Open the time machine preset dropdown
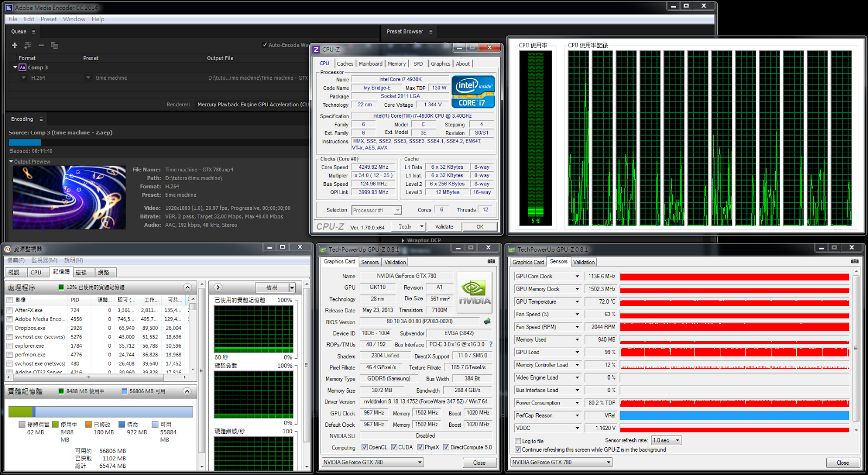 [88, 78]
